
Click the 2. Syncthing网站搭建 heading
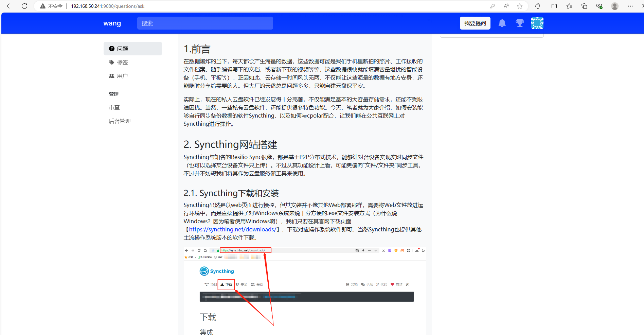coord(230,144)
